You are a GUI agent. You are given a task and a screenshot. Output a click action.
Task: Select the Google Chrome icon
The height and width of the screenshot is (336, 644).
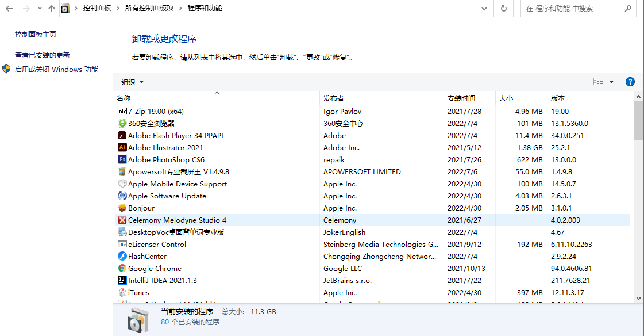pos(122,268)
